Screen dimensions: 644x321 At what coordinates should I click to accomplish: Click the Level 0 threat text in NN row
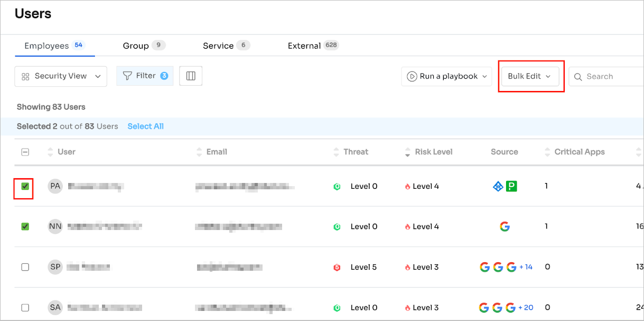tap(364, 226)
